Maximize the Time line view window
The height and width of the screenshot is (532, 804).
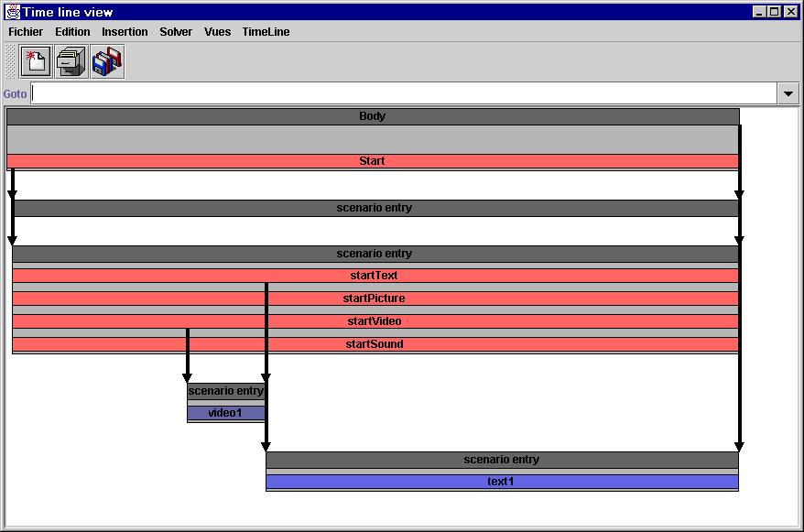[x=776, y=11]
